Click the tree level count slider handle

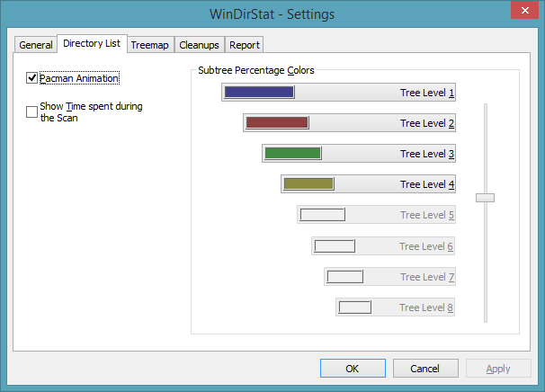486,197
